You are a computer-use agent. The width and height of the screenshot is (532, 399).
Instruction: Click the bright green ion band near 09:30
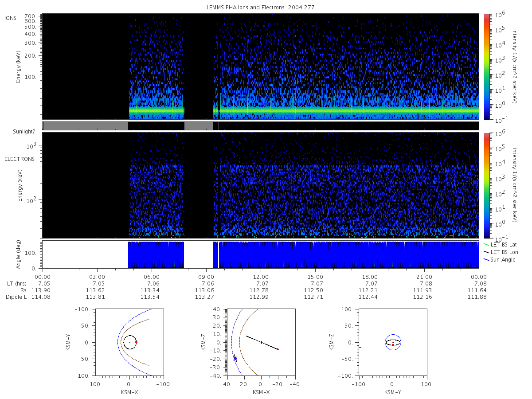point(216,110)
